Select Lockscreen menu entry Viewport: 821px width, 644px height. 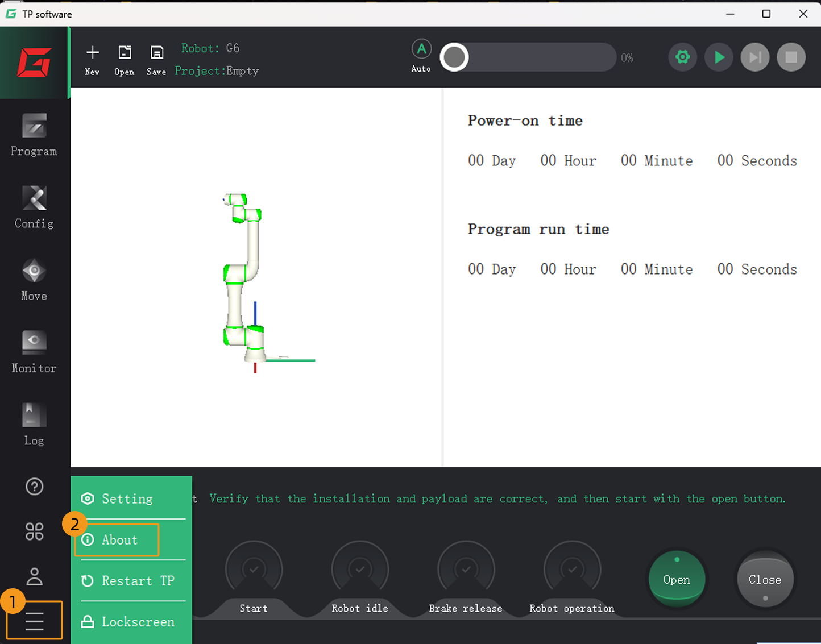coord(131,622)
